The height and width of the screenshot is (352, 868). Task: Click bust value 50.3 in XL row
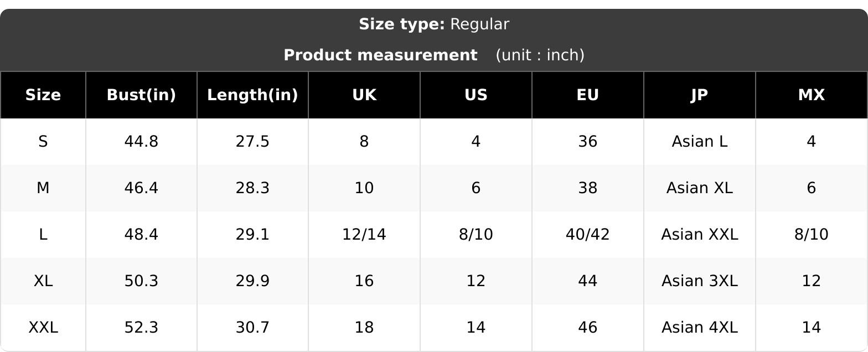coord(141,281)
